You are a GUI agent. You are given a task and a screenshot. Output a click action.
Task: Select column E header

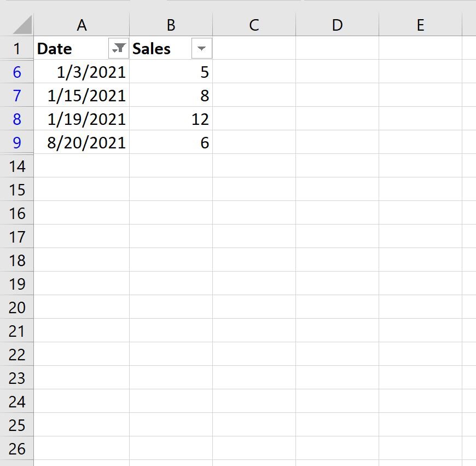click(420, 25)
